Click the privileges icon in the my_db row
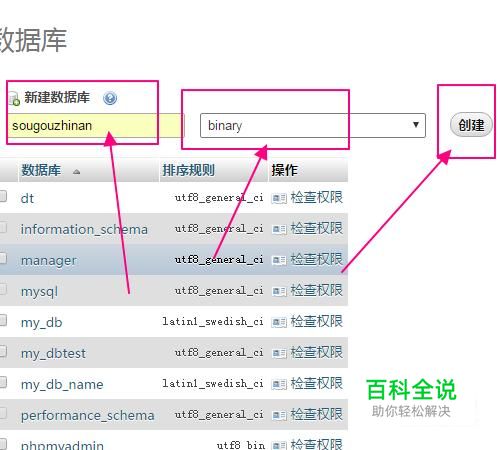 (x=279, y=322)
